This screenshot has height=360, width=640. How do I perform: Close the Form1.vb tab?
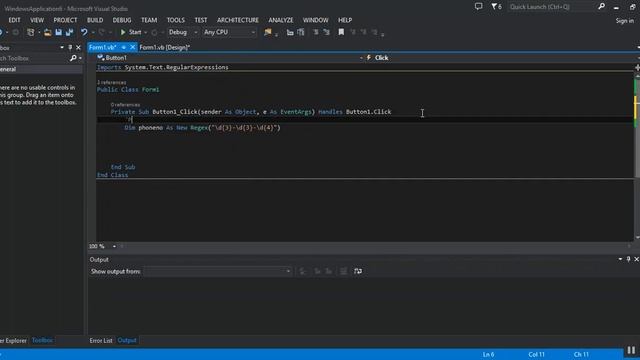(132, 47)
